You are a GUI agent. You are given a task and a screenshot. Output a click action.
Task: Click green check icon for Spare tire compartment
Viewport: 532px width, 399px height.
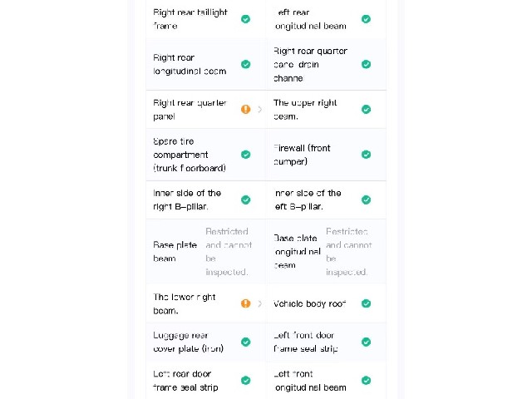click(x=246, y=155)
